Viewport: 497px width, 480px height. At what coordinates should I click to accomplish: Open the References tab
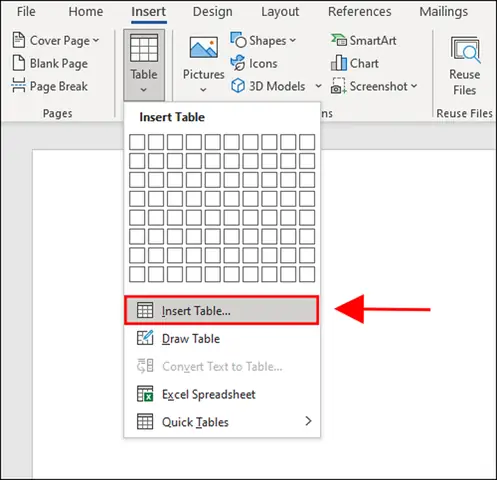click(x=360, y=12)
